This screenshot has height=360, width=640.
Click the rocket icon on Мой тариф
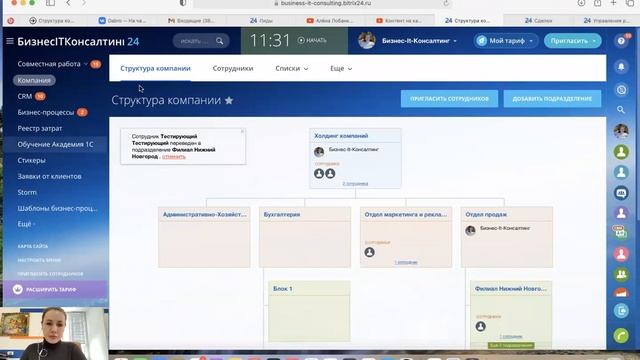pos(482,41)
